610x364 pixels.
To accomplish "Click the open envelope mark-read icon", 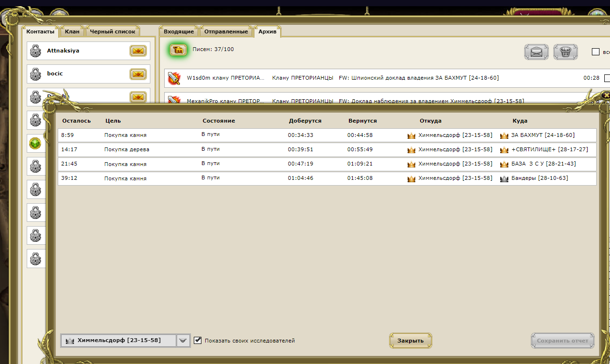I will tap(536, 52).
